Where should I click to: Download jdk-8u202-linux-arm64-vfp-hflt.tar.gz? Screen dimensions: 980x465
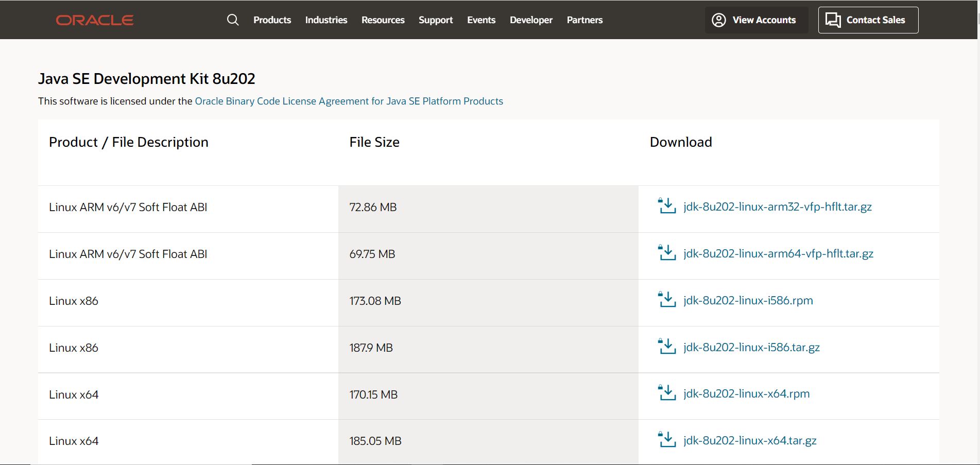coord(778,253)
